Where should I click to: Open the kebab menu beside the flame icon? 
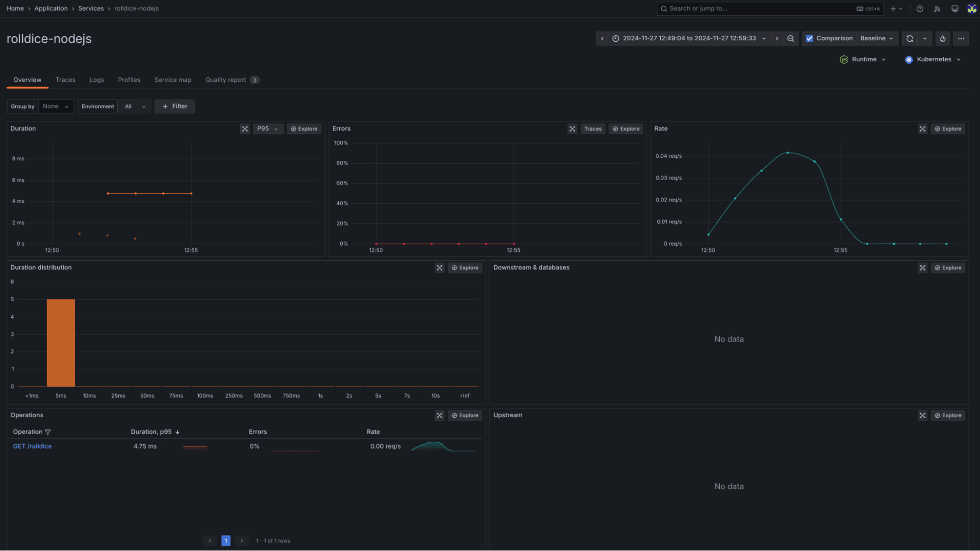coord(961,38)
